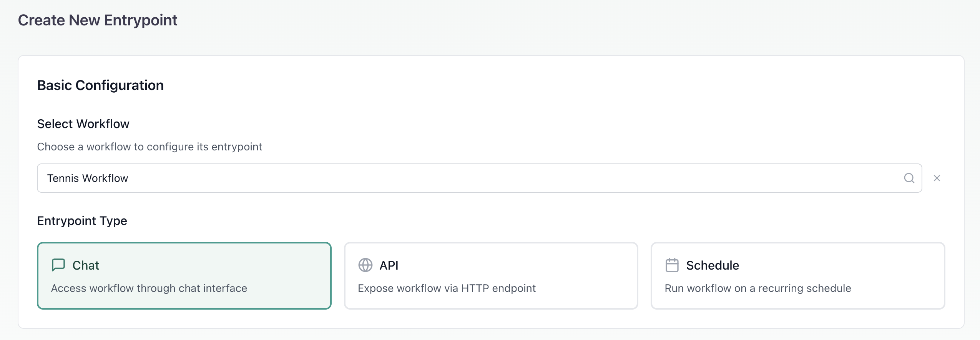Click the "Schedule" title label
The image size is (980, 340).
(x=713, y=265)
